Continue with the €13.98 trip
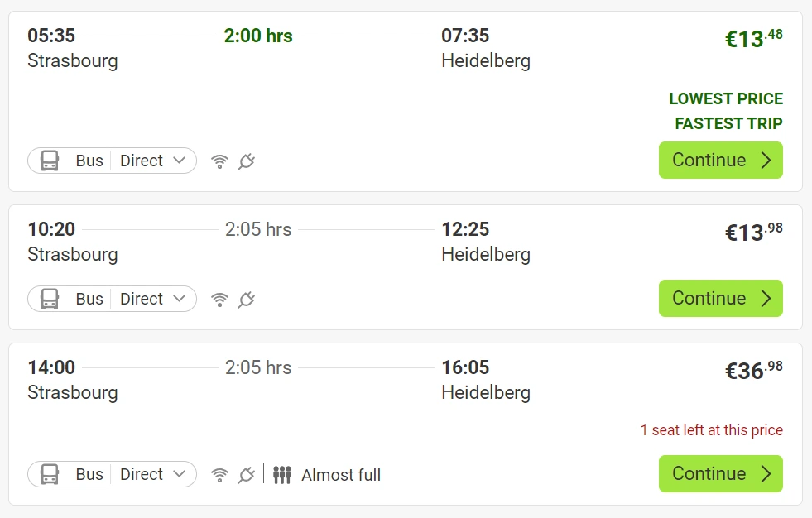 tap(720, 299)
